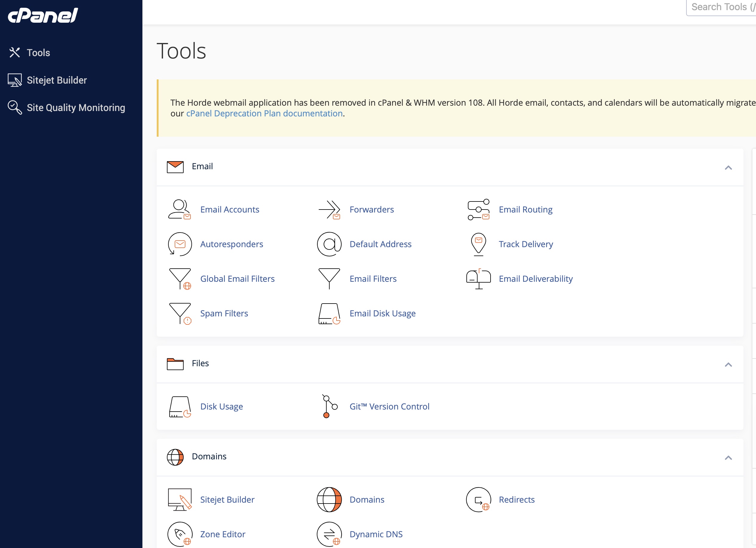Click the Autoresponders icon
Viewport: 756px width, 548px height.
click(180, 244)
